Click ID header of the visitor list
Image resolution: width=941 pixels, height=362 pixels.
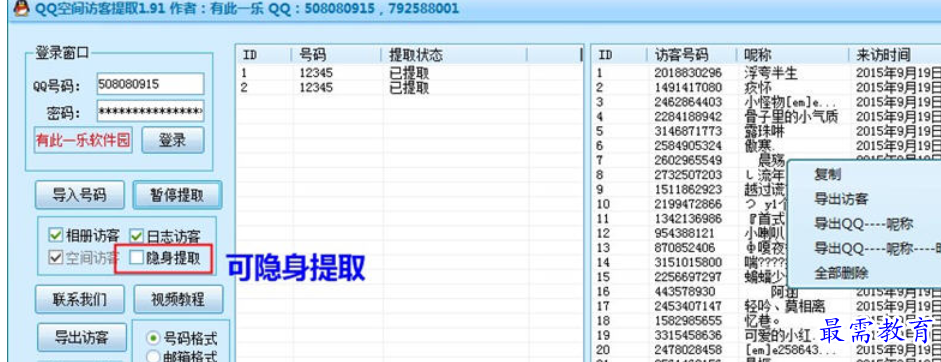[618, 55]
